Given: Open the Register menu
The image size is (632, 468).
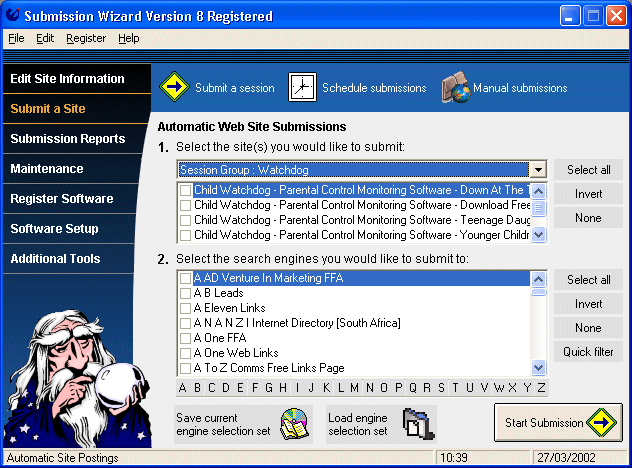Looking at the screenshot, I should point(86,38).
